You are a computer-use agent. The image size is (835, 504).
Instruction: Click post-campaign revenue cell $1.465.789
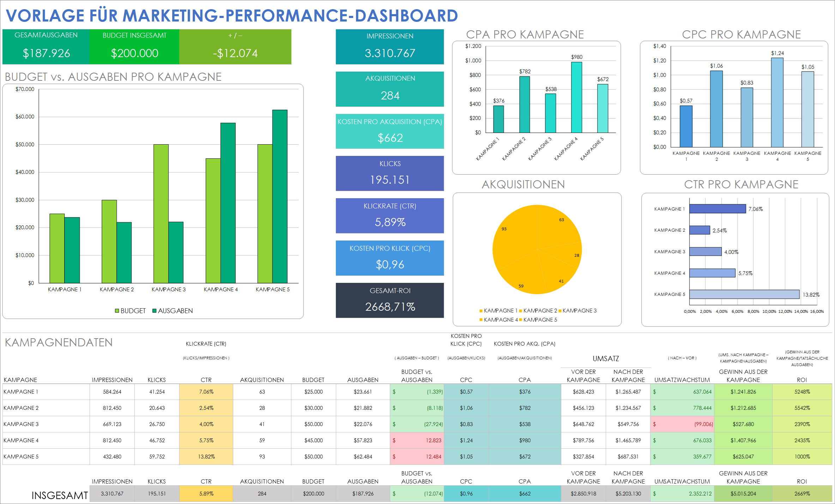tap(628, 441)
